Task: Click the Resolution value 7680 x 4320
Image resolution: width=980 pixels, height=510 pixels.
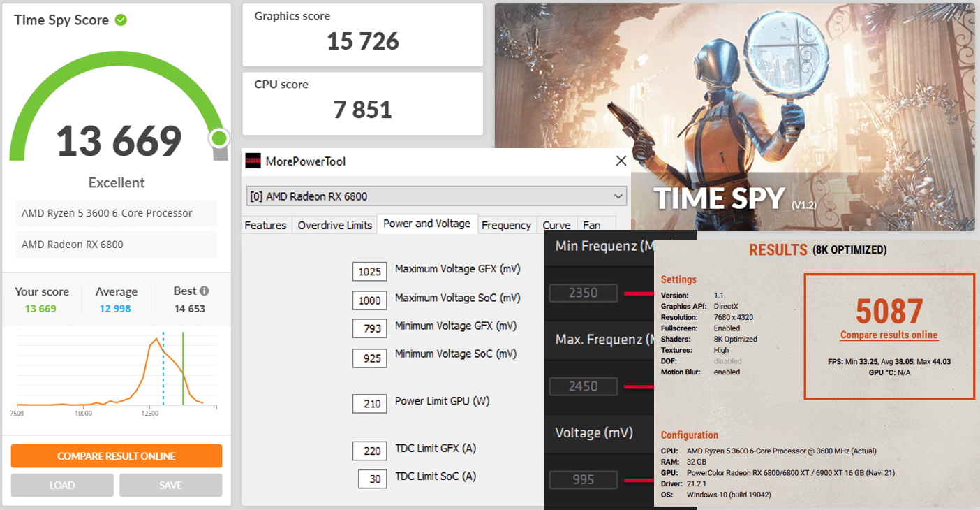Action: click(734, 317)
